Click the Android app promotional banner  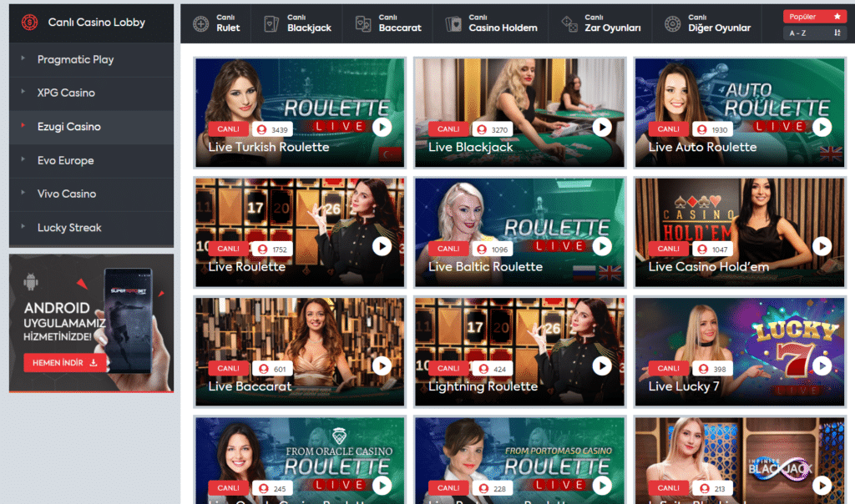click(92, 323)
